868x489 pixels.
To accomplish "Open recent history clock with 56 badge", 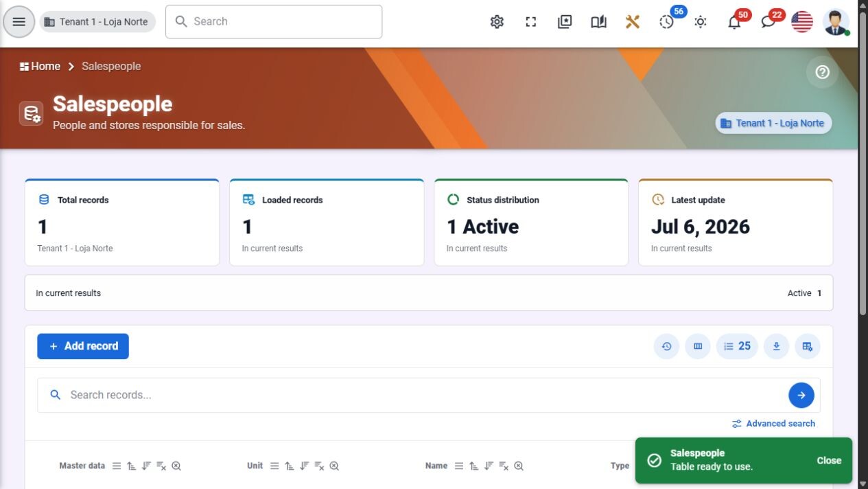I will click(x=667, y=22).
